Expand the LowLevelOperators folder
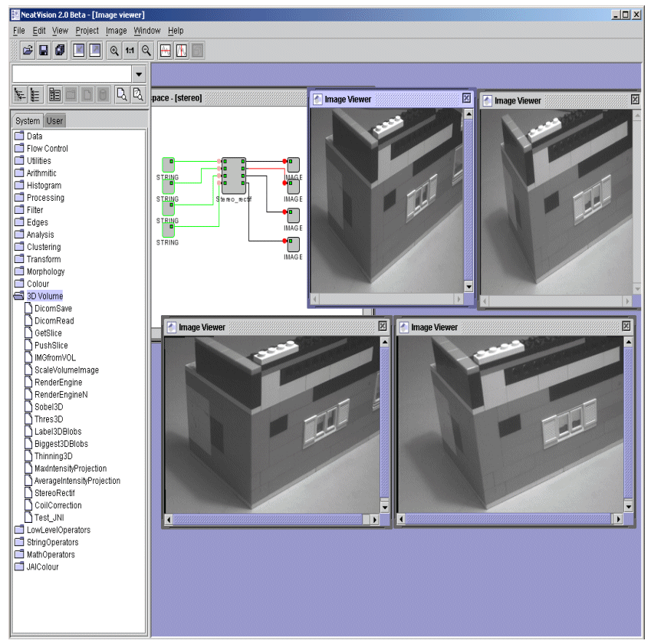The width and height of the screenshot is (651, 644). tap(20, 530)
